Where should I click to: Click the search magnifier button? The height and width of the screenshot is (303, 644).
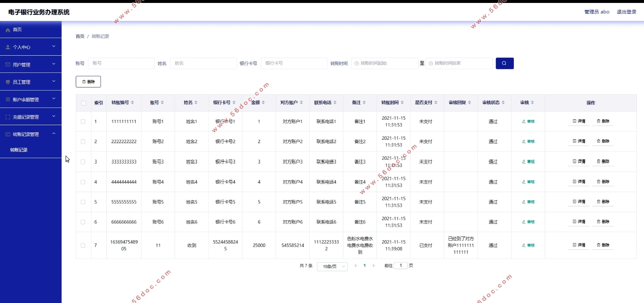pyautogui.click(x=505, y=63)
